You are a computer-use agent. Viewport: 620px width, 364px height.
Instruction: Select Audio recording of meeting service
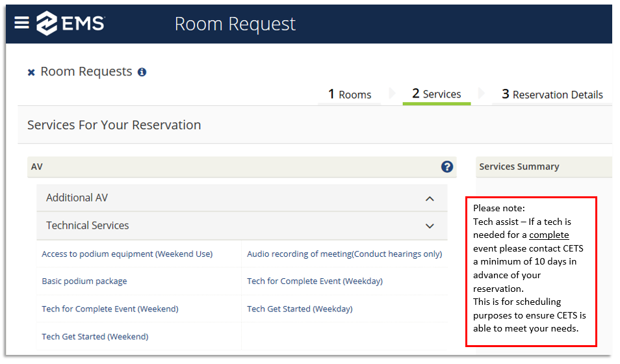coord(344,254)
